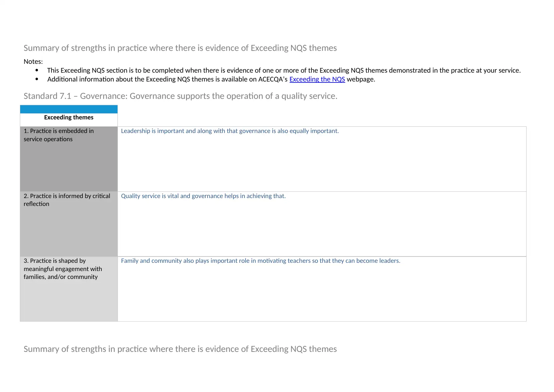554x392 pixels.
Task: Click the 'Notes:' label
Action: click(x=33, y=62)
